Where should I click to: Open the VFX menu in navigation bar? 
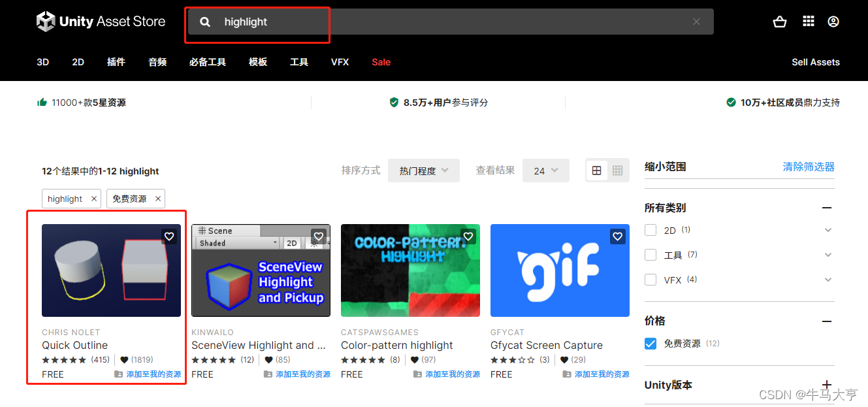[x=340, y=62]
